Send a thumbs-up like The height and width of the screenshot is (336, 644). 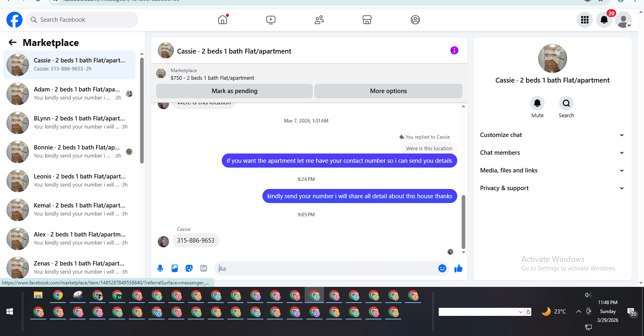(x=458, y=268)
